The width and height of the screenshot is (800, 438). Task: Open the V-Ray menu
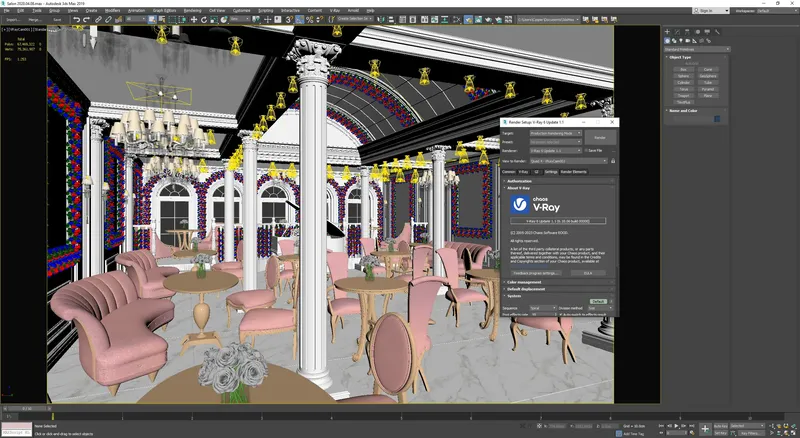335,11
